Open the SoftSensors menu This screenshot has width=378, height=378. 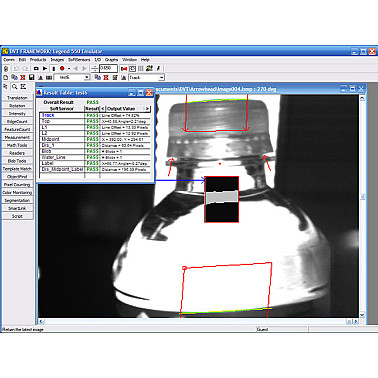tap(79, 60)
